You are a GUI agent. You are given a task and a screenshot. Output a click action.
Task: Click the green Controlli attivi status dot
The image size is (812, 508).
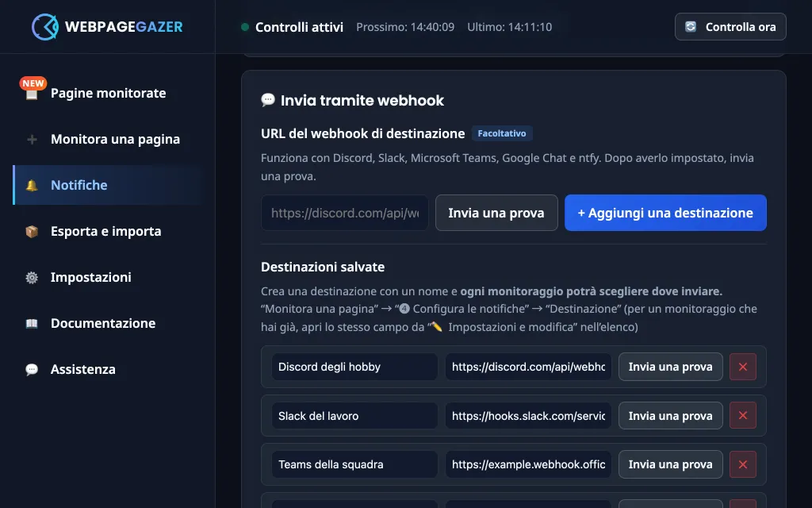[245, 27]
